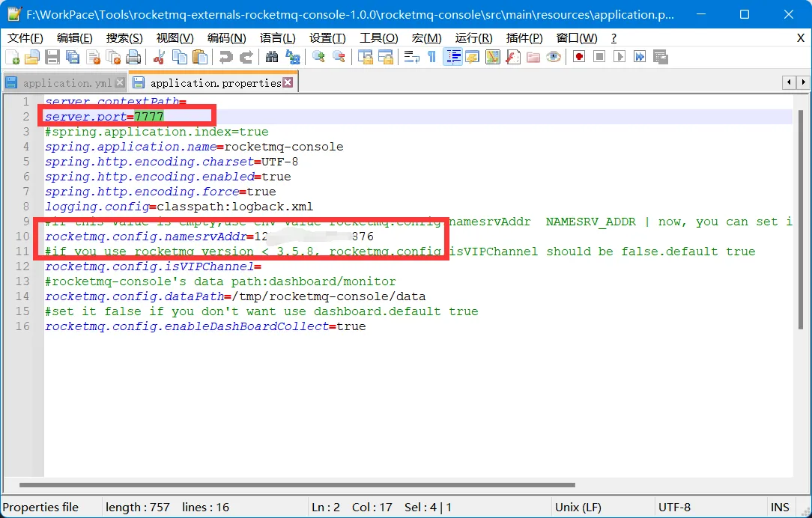Open the Function List panel icon
The image size is (812, 518).
(x=512, y=57)
